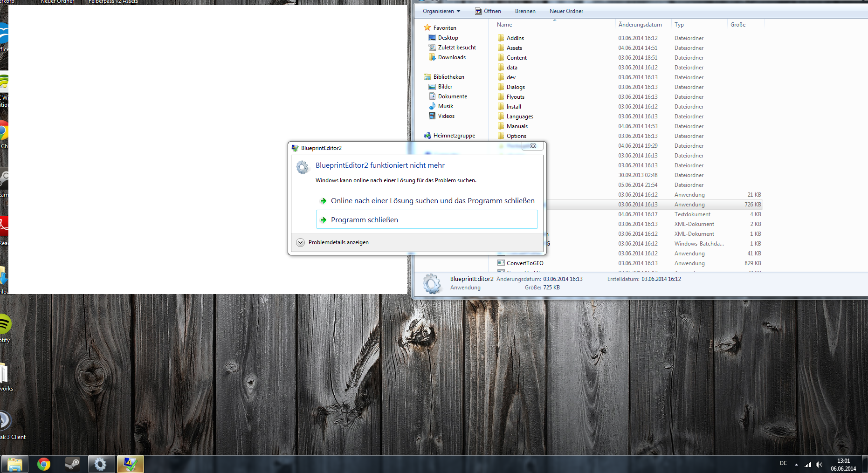Select the Textdokument file row
868x473 pixels.
click(655, 214)
